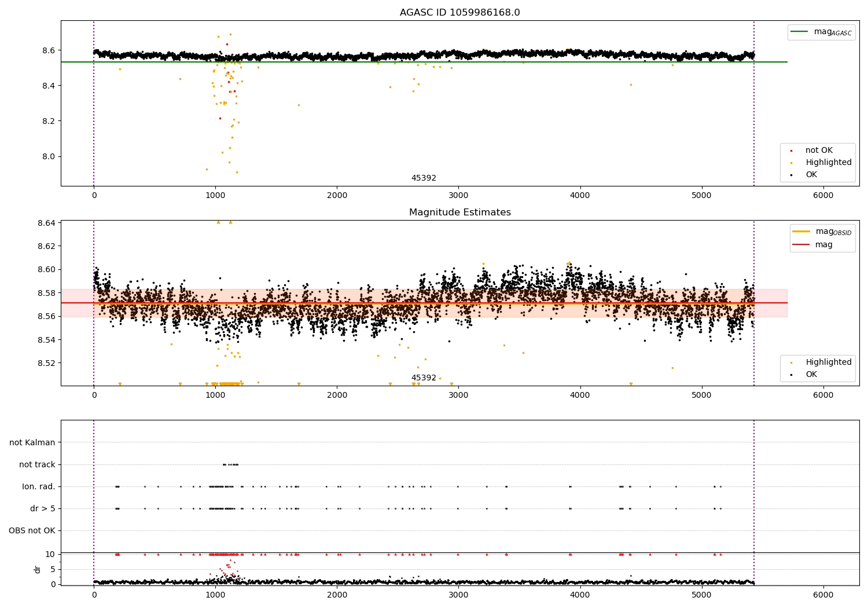The height and width of the screenshot is (608, 868).
Task: Click the 2000 x-axis tick of the dr plot
Action: [337, 595]
